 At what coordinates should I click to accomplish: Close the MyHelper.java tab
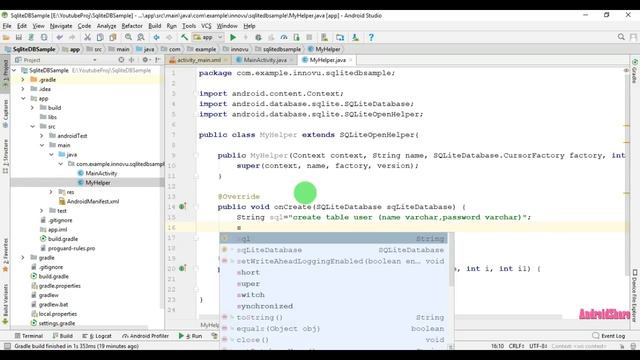coord(350,60)
